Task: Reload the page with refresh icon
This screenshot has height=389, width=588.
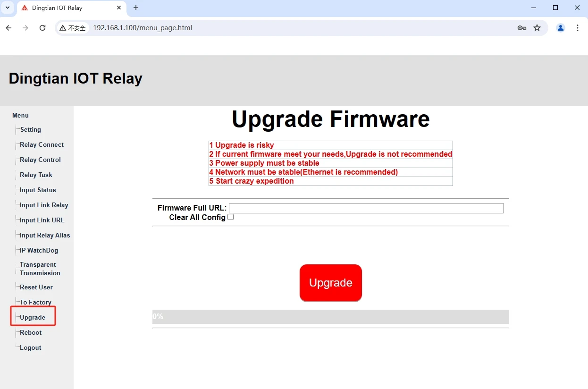Action: point(42,28)
